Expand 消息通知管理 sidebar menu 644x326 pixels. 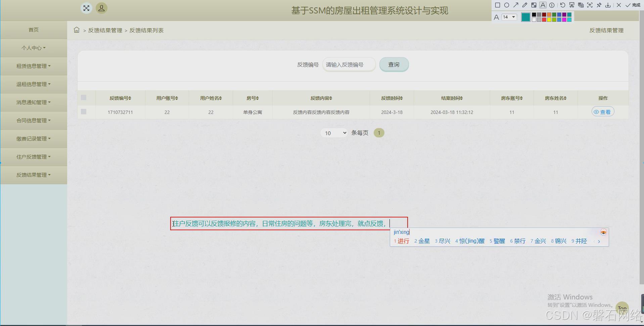34,102
